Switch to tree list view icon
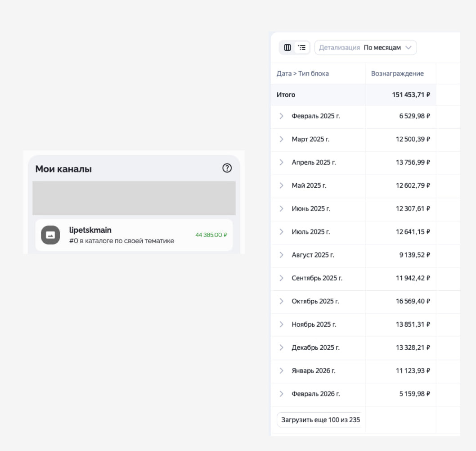This screenshot has height=451, width=476. point(302,47)
